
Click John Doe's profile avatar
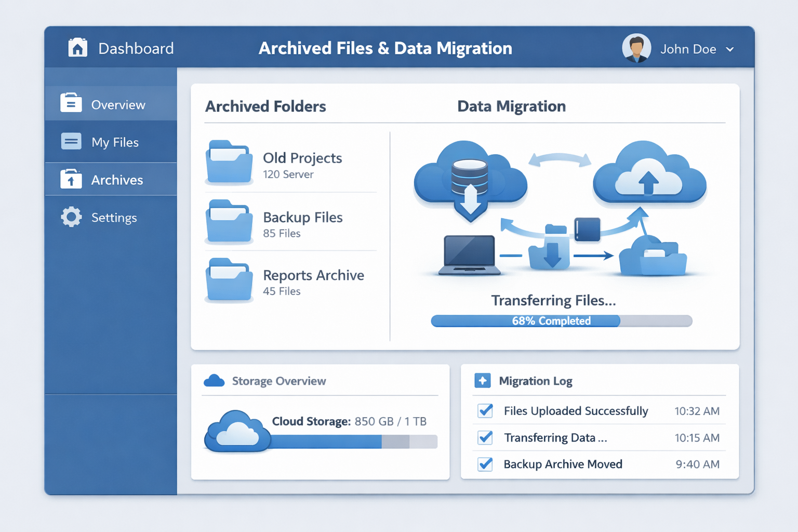click(x=636, y=47)
